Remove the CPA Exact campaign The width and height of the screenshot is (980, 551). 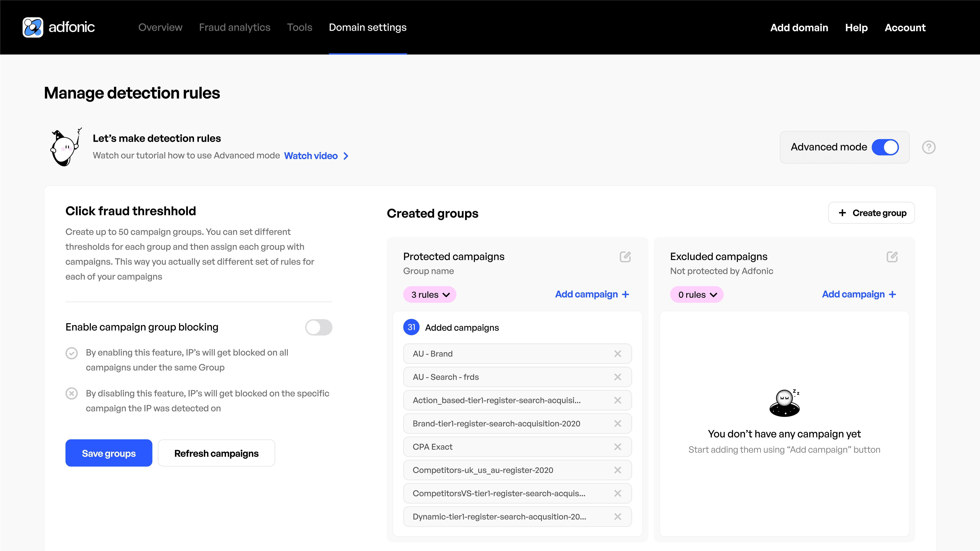tap(618, 447)
